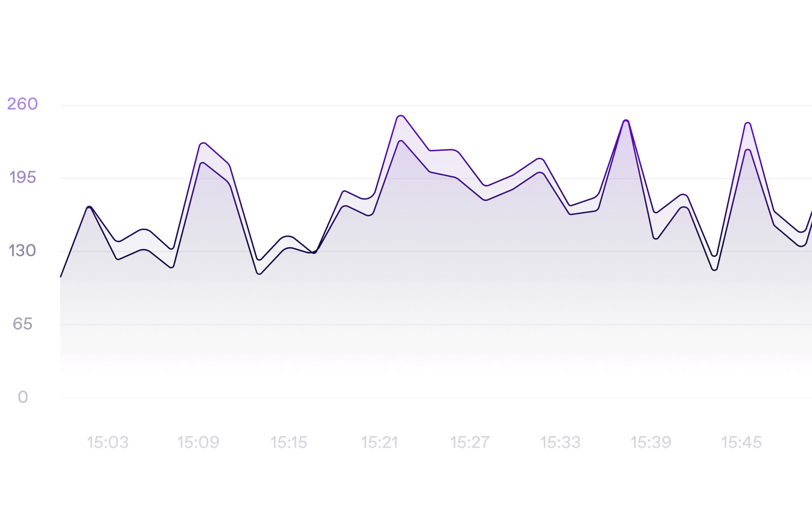812x517 pixels.
Task: Click the 260 y-axis label
Action: coord(23,104)
